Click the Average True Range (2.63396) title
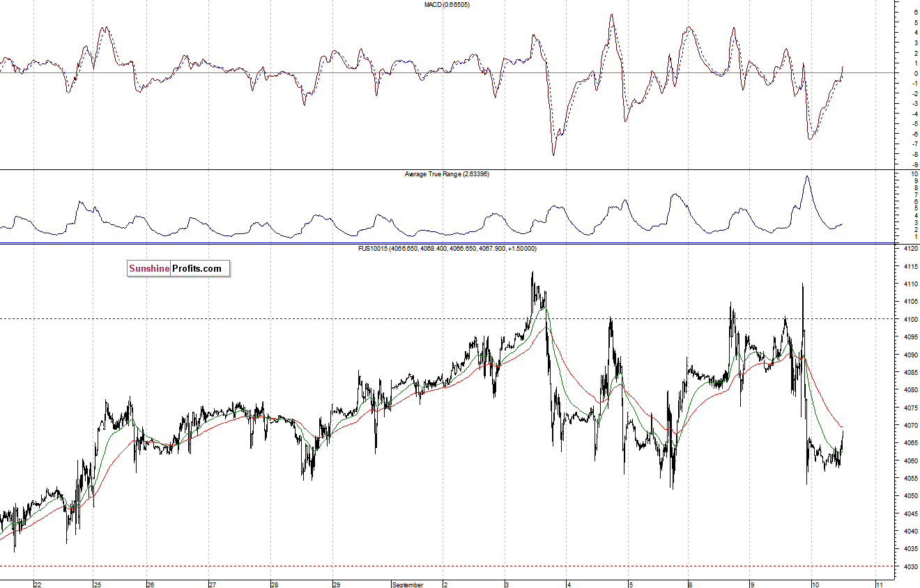This screenshot has width=920, height=588. [x=447, y=174]
